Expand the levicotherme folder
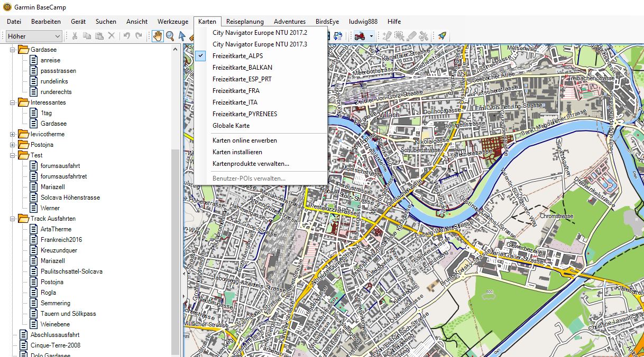Image resolution: width=644 pixels, height=357 pixels. point(13,134)
